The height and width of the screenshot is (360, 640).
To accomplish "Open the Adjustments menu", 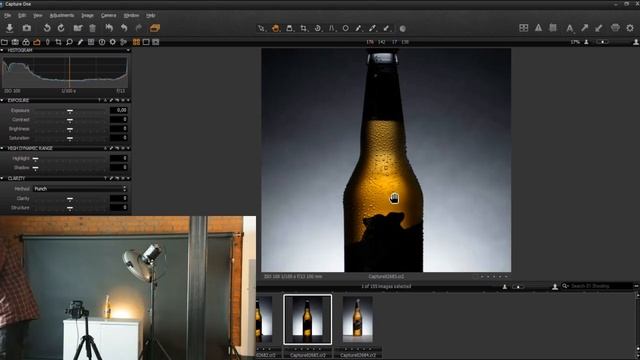I will click(62, 15).
